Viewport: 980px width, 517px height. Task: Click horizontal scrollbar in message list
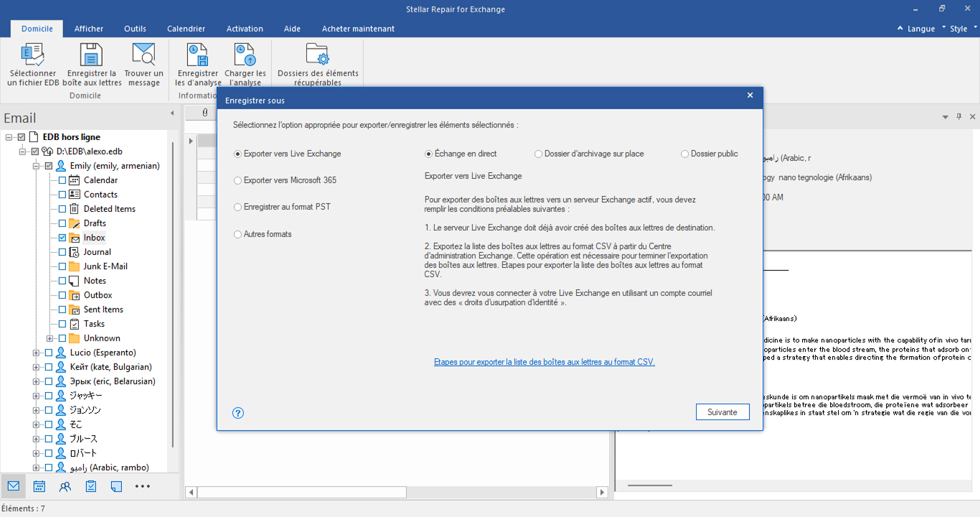pos(302,493)
